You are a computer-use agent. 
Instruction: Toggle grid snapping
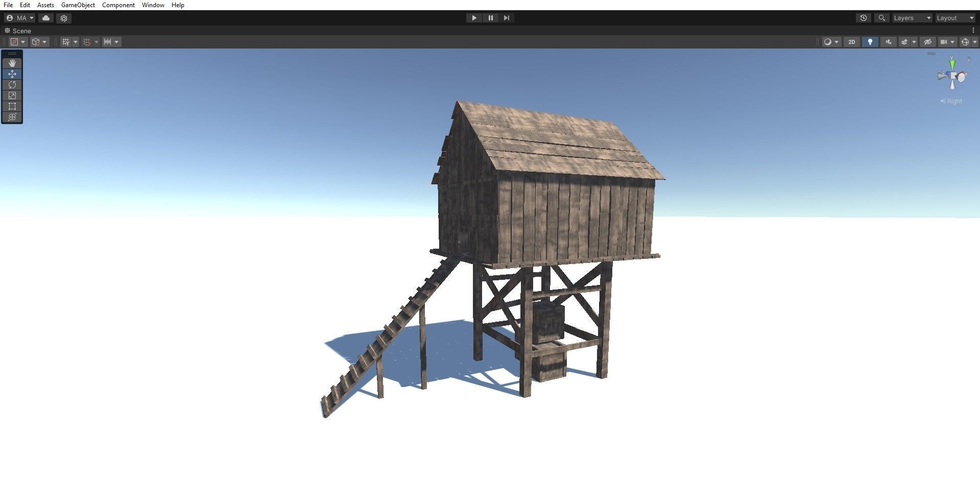[x=87, y=42]
